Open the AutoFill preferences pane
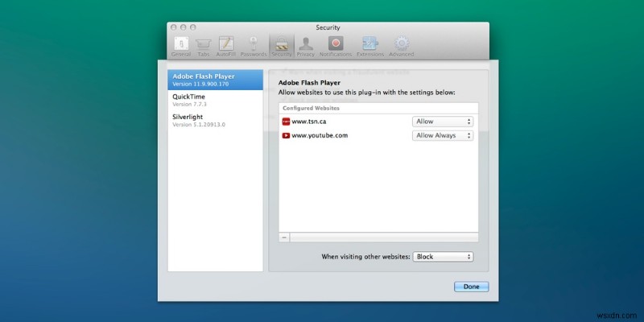This screenshot has width=644, height=322. point(226,47)
